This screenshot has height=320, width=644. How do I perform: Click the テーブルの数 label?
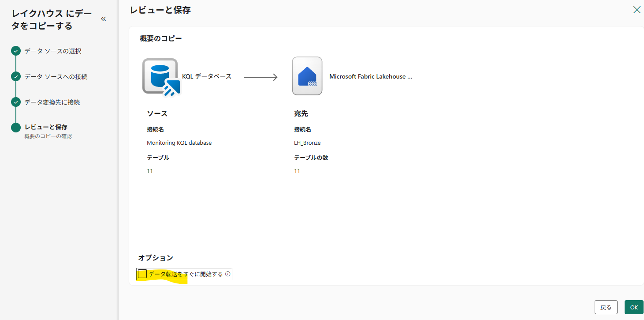point(311,158)
